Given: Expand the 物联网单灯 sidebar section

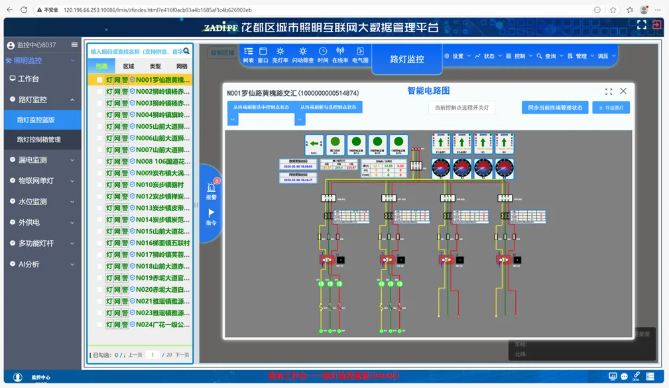Looking at the screenshot, I should (43, 181).
